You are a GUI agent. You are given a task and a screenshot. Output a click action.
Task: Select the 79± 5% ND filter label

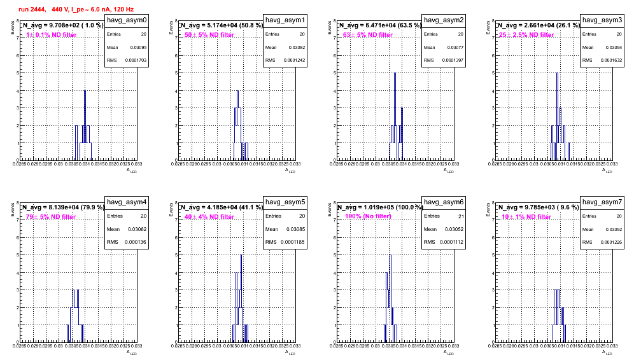(51, 217)
